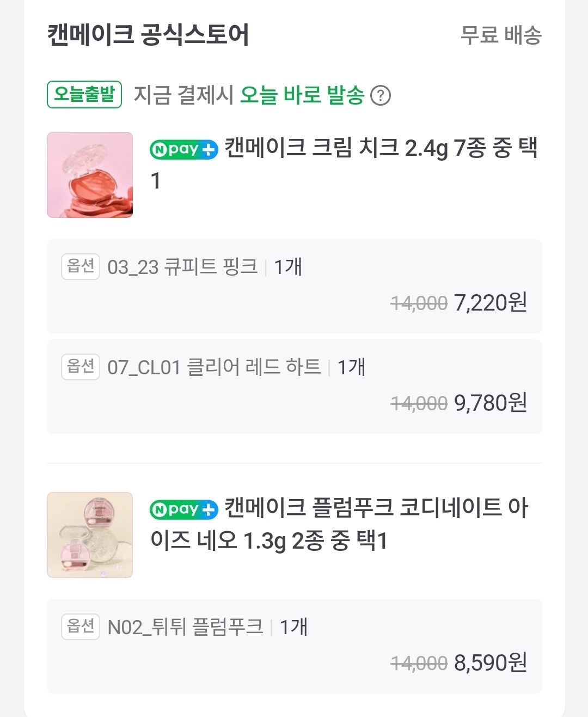This screenshot has height=717, width=588.
Task: Select the N02_튀튀 플럼푸크 option row
Action: (295, 646)
